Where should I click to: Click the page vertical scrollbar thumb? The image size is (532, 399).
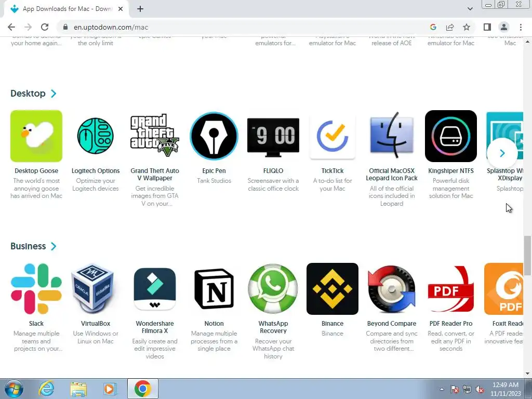[x=527, y=256]
